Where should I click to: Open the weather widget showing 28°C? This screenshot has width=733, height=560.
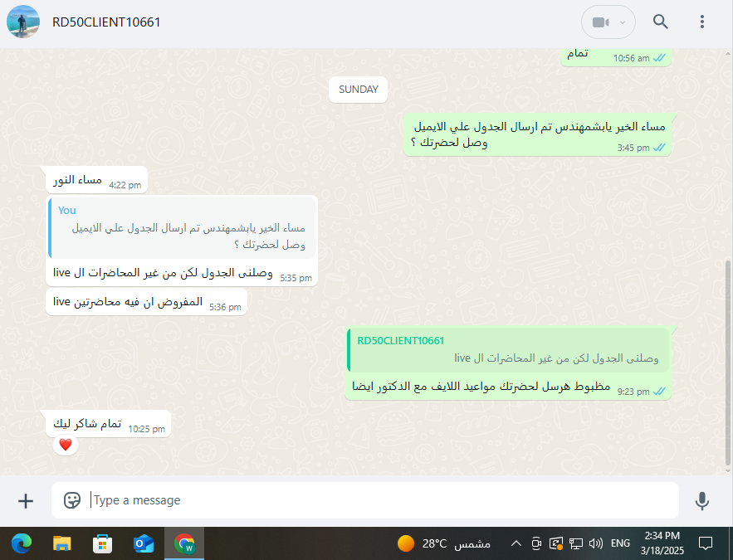pos(443,543)
